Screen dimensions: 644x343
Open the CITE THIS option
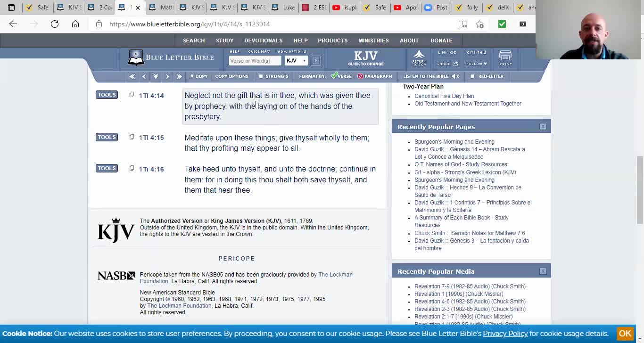(x=477, y=53)
